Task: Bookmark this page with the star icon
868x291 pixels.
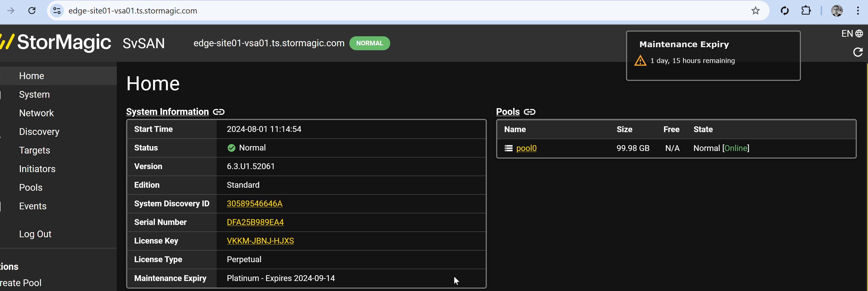Action: pyautogui.click(x=755, y=11)
